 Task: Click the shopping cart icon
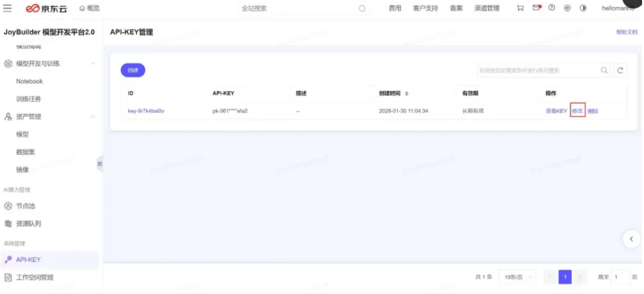pos(520,8)
